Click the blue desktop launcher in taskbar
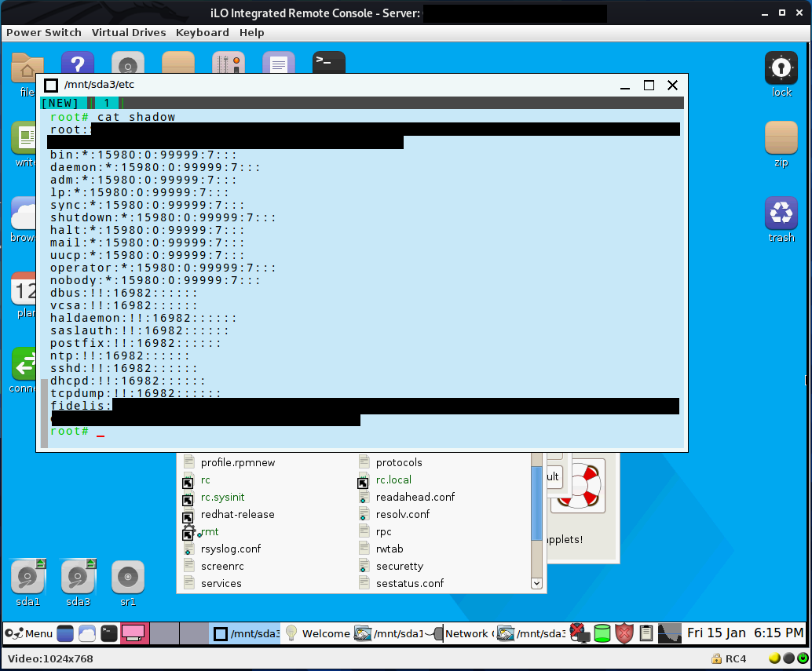 65,633
